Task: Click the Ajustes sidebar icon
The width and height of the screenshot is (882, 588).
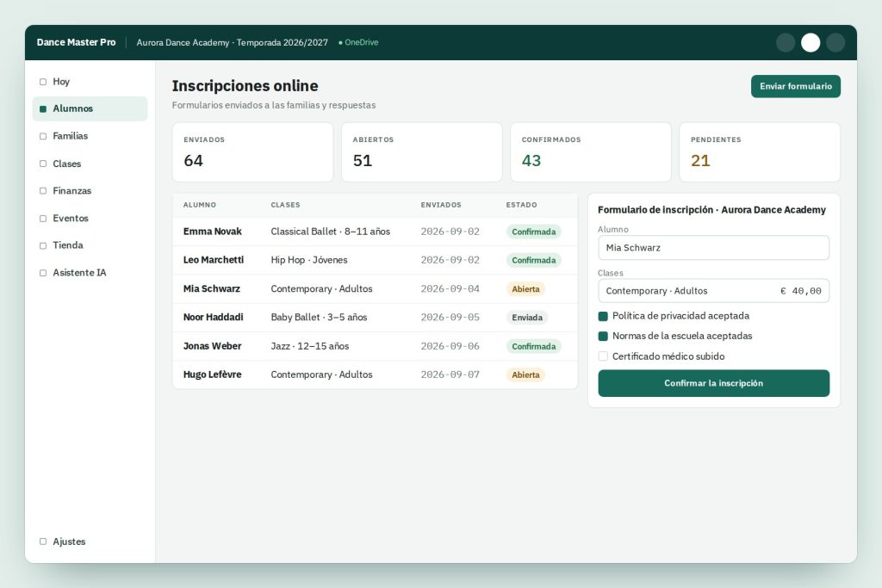Action: [x=43, y=542]
